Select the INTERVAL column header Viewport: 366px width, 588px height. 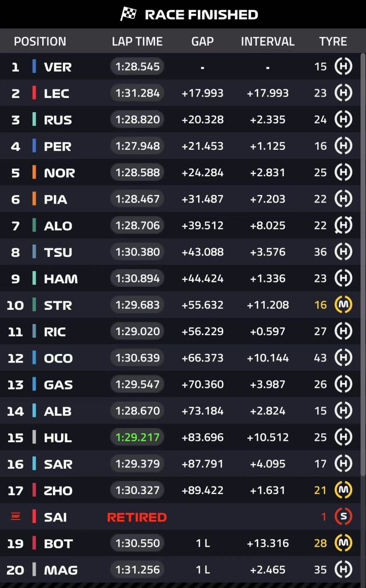pyautogui.click(x=268, y=41)
